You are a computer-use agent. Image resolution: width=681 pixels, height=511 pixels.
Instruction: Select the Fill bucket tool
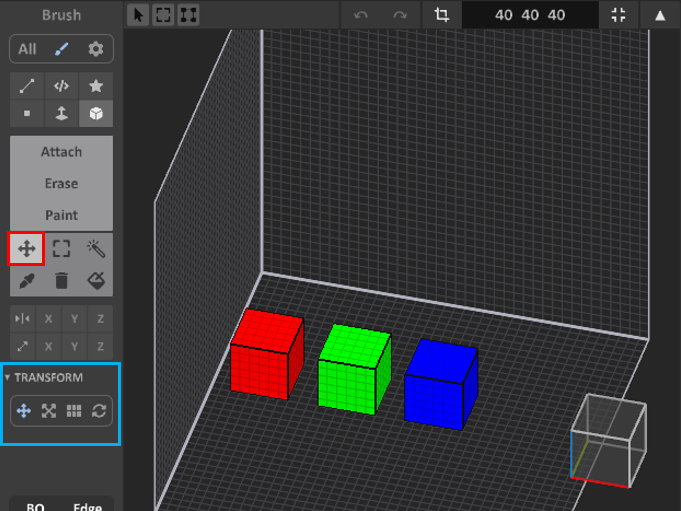click(x=96, y=280)
